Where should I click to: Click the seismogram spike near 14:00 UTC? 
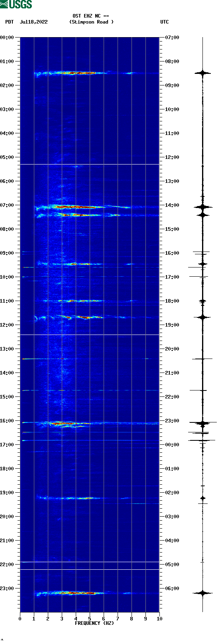coord(203,207)
